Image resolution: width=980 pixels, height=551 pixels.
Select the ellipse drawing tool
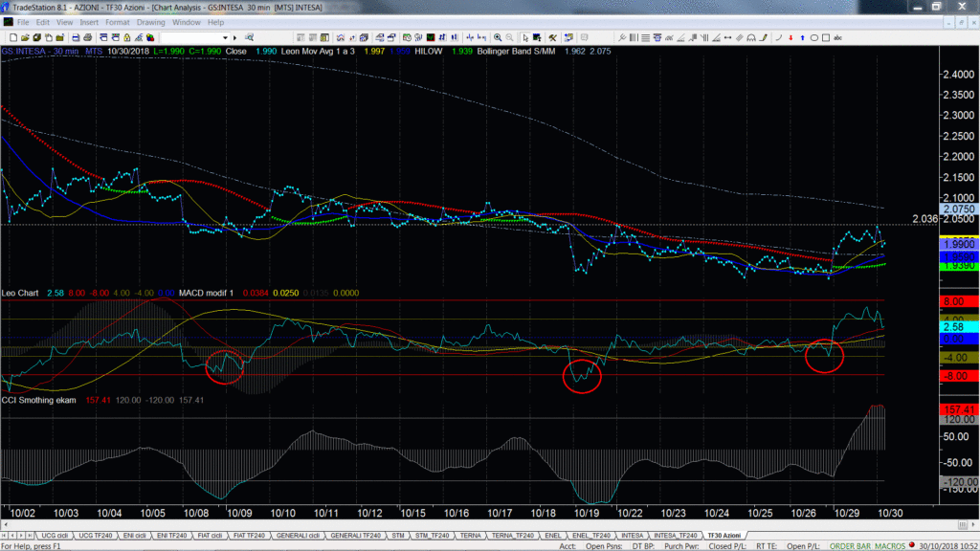[813, 37]
